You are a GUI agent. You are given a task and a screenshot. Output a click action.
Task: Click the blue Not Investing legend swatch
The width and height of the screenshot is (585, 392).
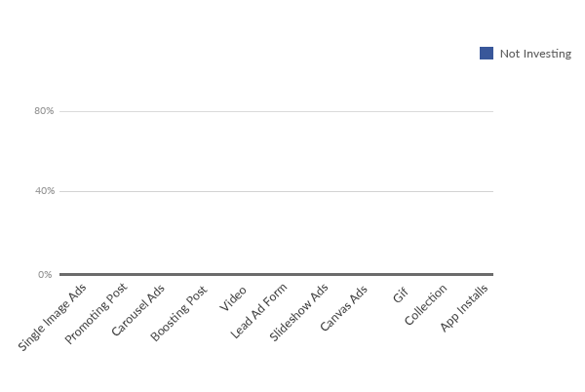click(487, 53)
